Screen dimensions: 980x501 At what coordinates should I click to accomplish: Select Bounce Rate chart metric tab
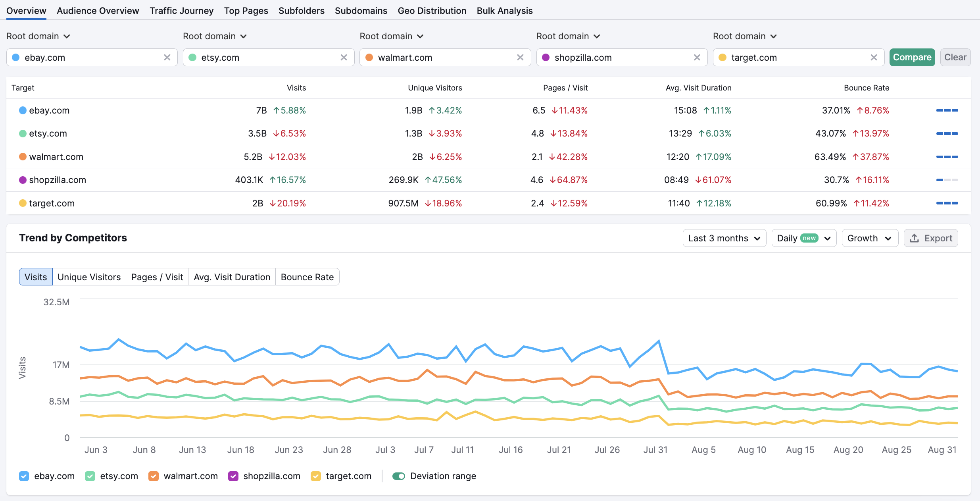pos(307,277)
